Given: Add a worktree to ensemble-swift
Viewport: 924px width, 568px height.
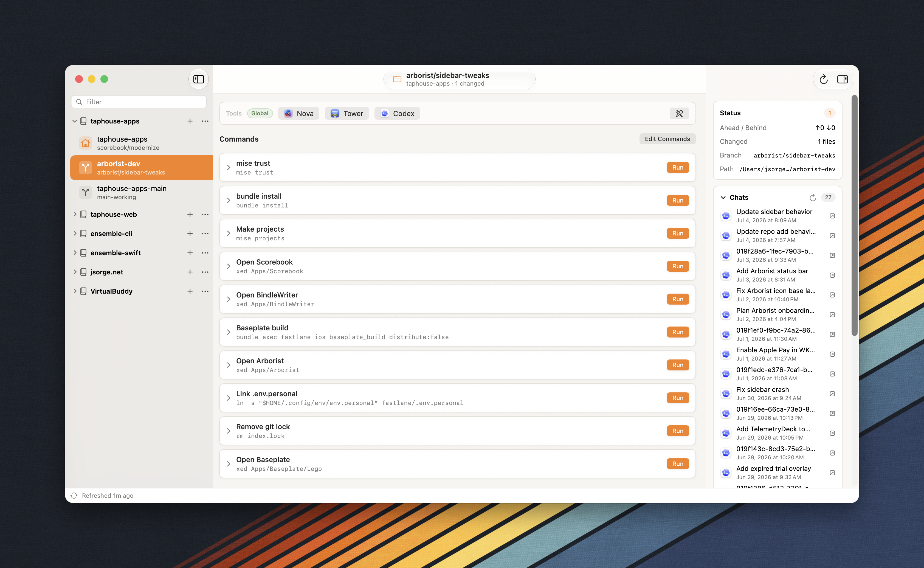Looking at the screenshot, I should coord(190,253).
